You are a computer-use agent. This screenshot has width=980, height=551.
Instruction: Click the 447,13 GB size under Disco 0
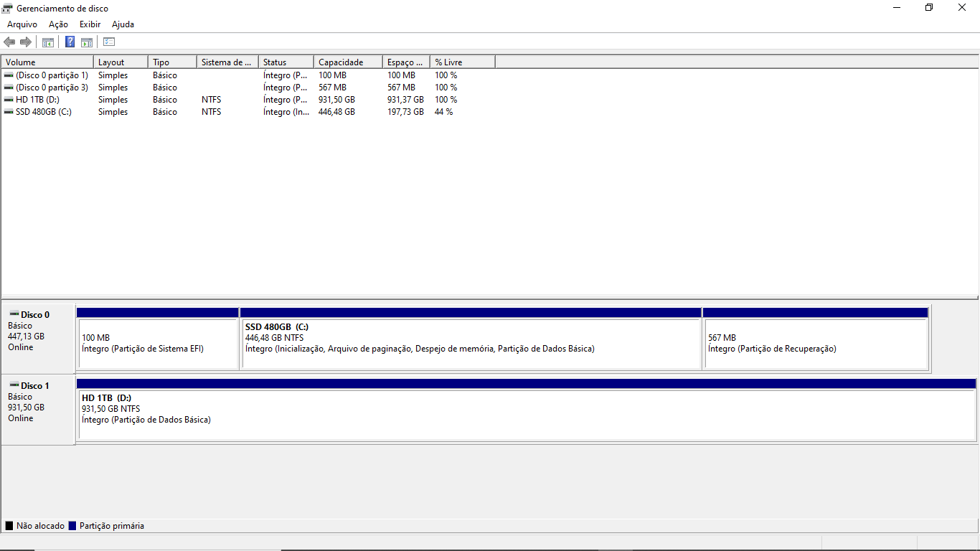pyautogui.click(x=26, y=336)
